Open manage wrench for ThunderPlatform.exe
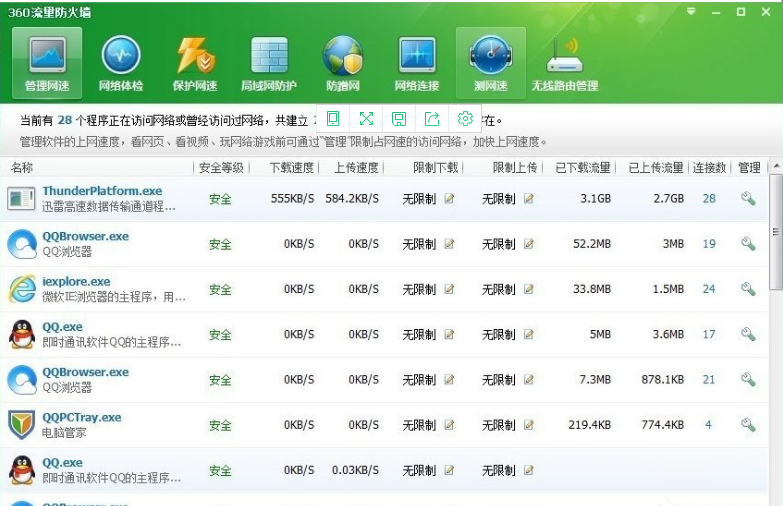Screen dimensions: 783x506 click(748, 198)
